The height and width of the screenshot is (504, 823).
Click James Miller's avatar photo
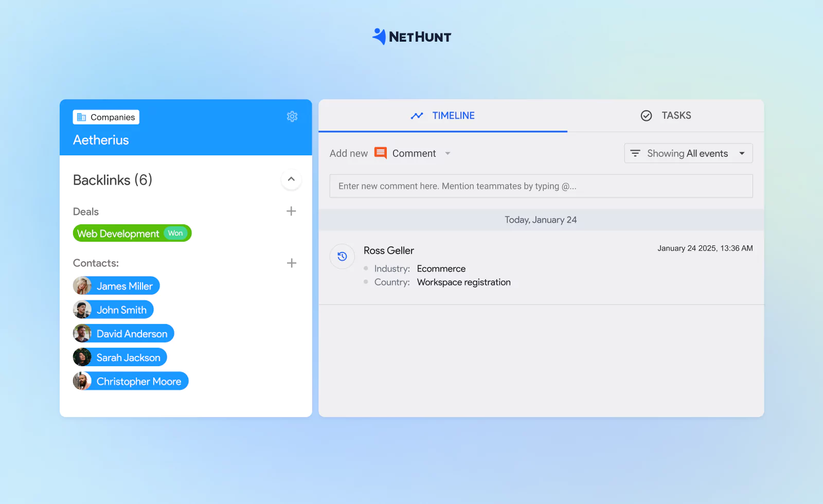click(82, 286)
